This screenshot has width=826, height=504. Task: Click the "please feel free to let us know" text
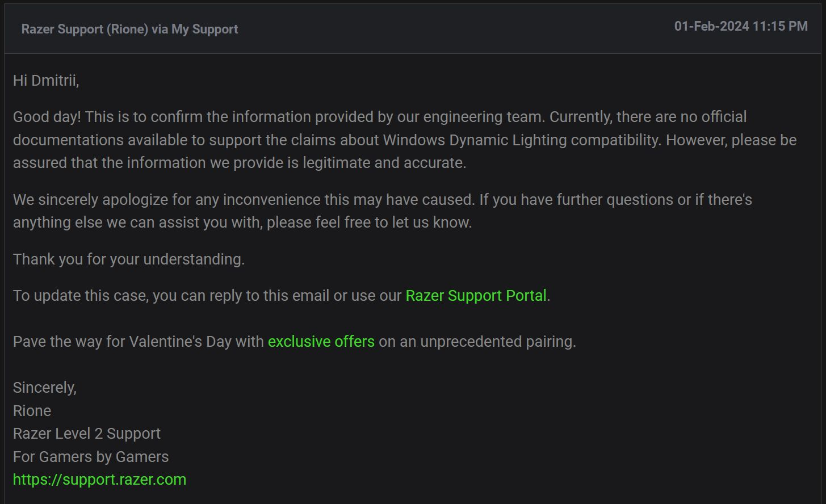369,222
